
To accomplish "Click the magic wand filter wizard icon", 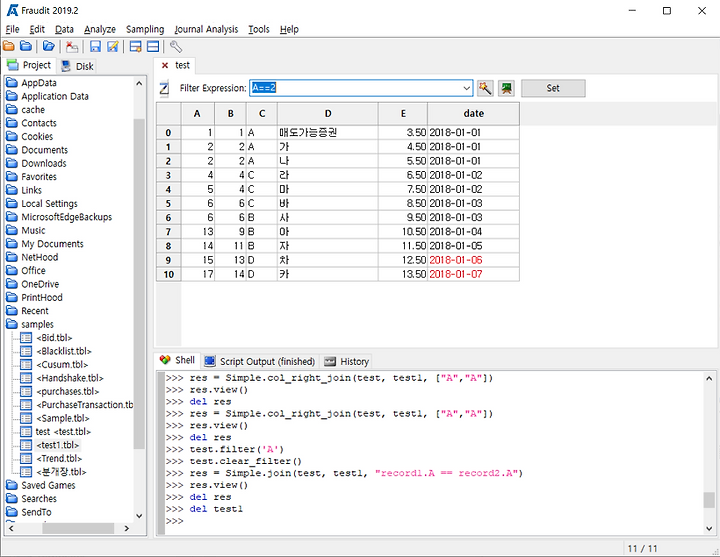I will click(x=485, y=88).
